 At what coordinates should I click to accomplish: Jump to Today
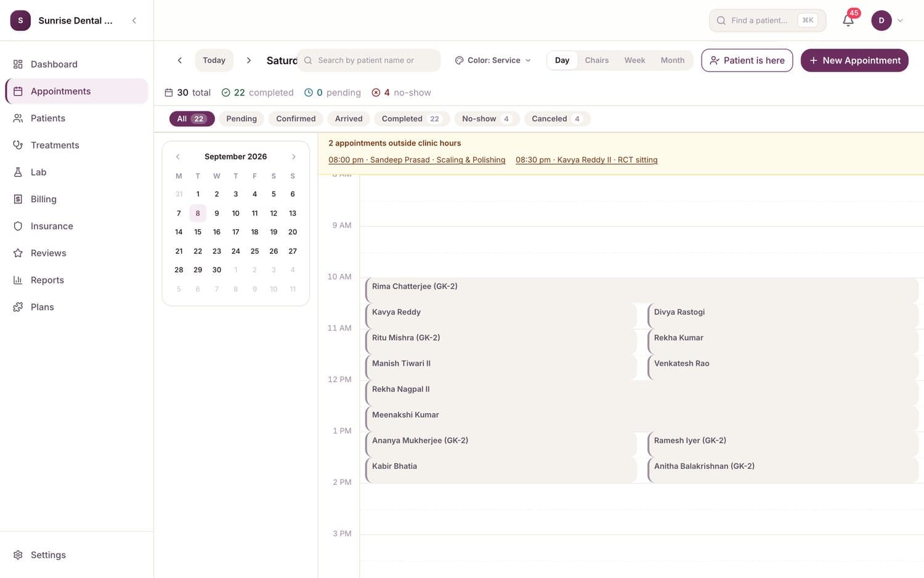point(214,60)
